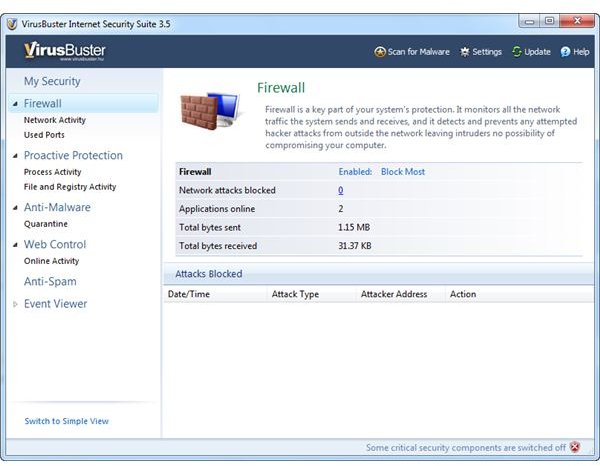Open Process Activity view
The width and height of the screenshot is (600, 466).
52,172
